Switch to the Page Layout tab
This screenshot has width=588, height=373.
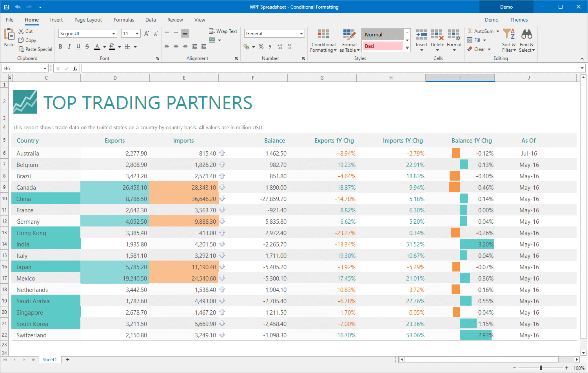88,20
